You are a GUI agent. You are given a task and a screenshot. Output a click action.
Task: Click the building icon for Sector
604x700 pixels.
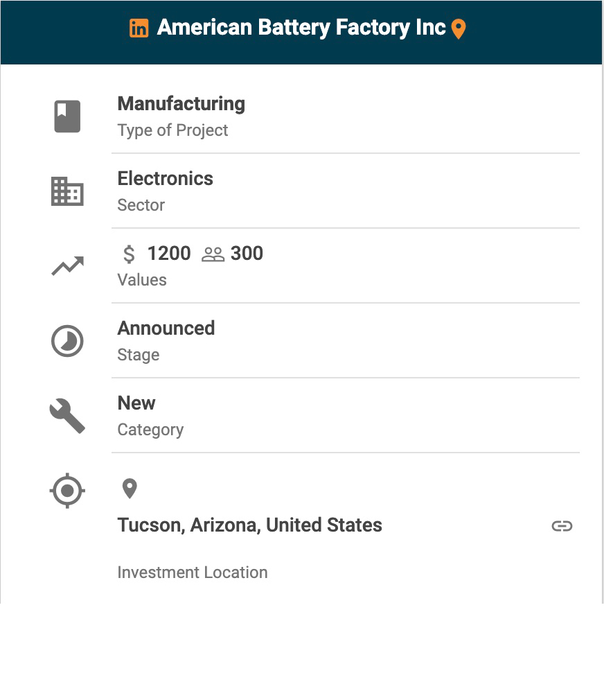point(67,191)
